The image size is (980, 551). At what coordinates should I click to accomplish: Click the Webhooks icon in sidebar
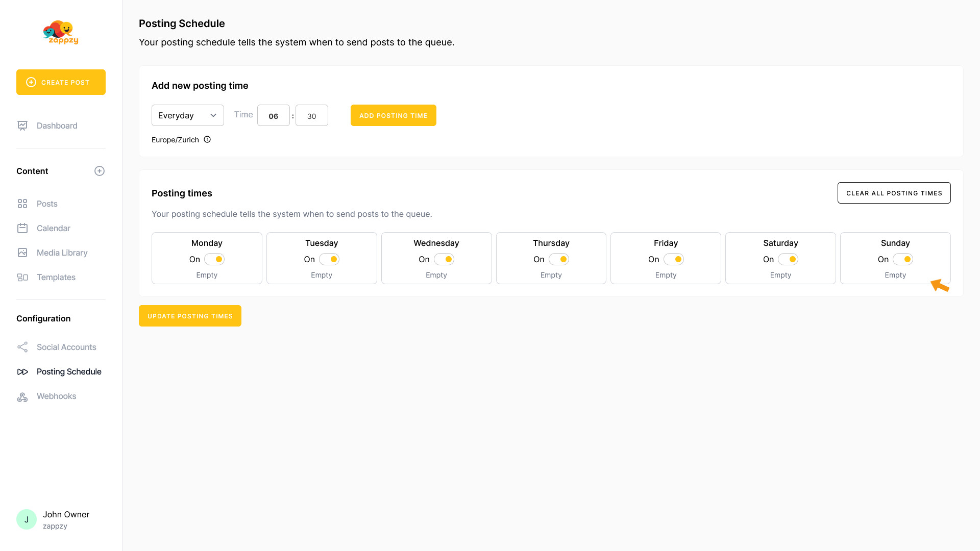[22, 396]
